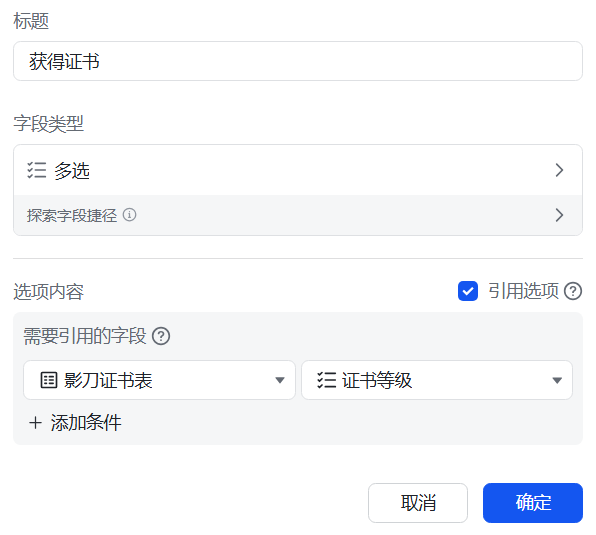Click the 取消 button
Image resolution: width=596 pixels, height=535 pixels.
418,503
